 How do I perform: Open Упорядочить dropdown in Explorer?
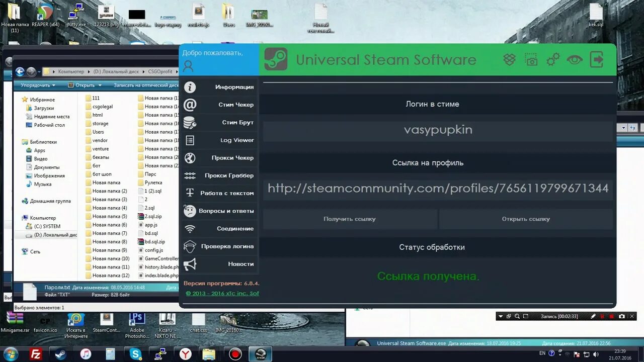pyautogui.click(x=38, y=85)
